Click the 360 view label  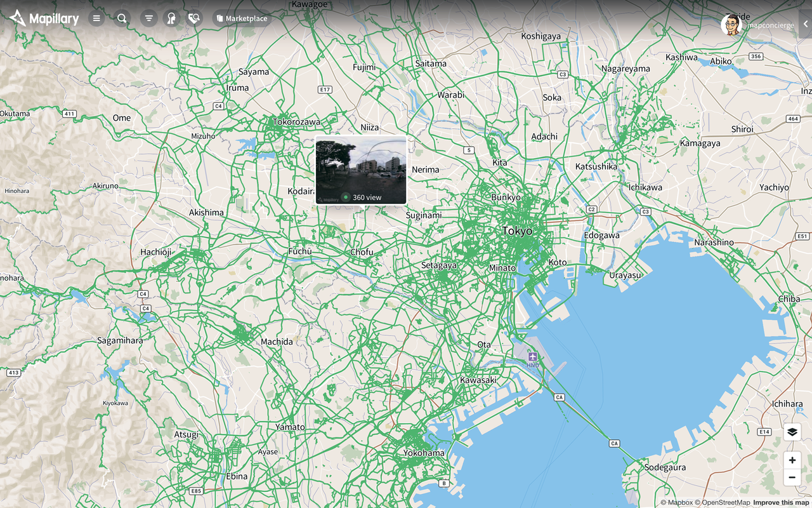367,197
